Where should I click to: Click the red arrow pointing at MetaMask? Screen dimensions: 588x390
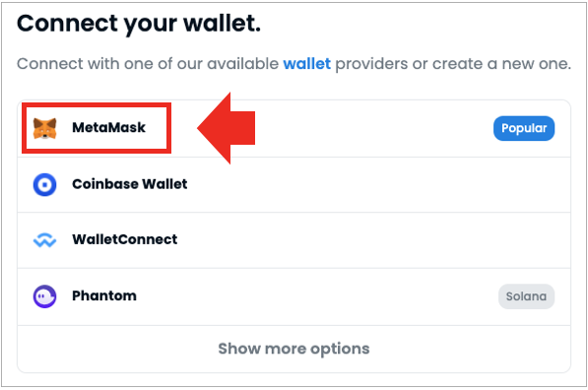pyautogui.click(x=227, y=128)
